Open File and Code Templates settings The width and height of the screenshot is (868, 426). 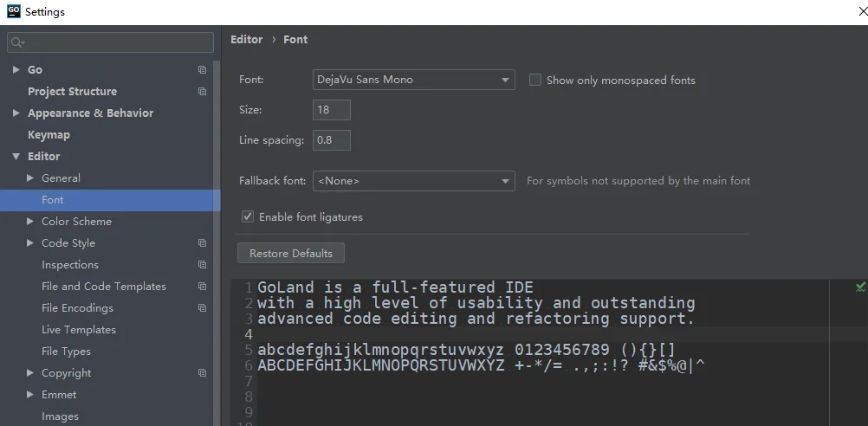click(103, 286)
